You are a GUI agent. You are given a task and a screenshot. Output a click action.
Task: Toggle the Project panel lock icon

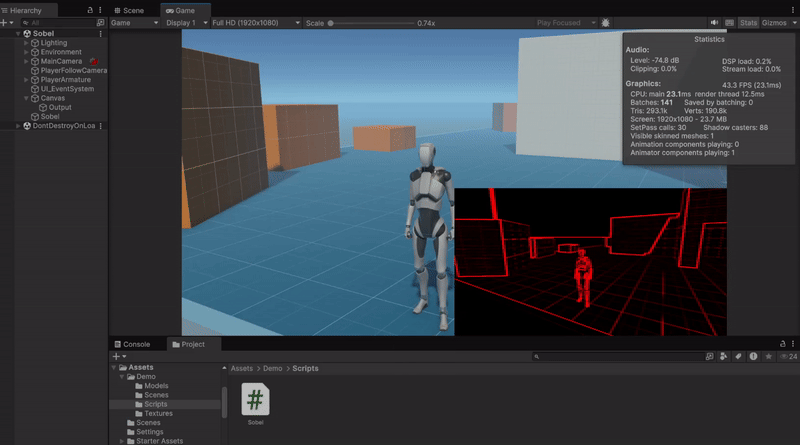tap(783, 344)
